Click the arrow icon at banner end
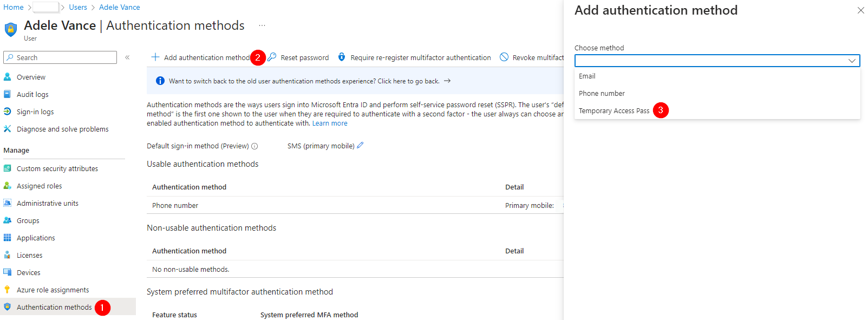The image size is (868, 320). 447,81
